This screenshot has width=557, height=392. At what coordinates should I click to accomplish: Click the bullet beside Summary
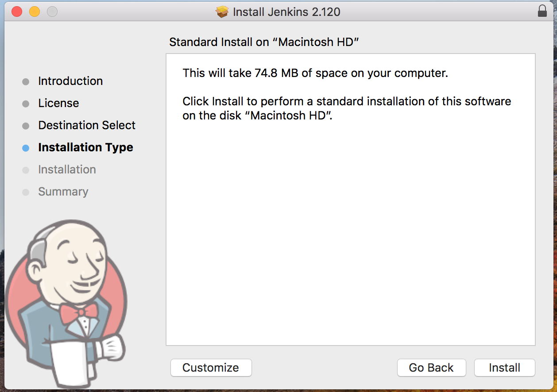coord(26,192)
